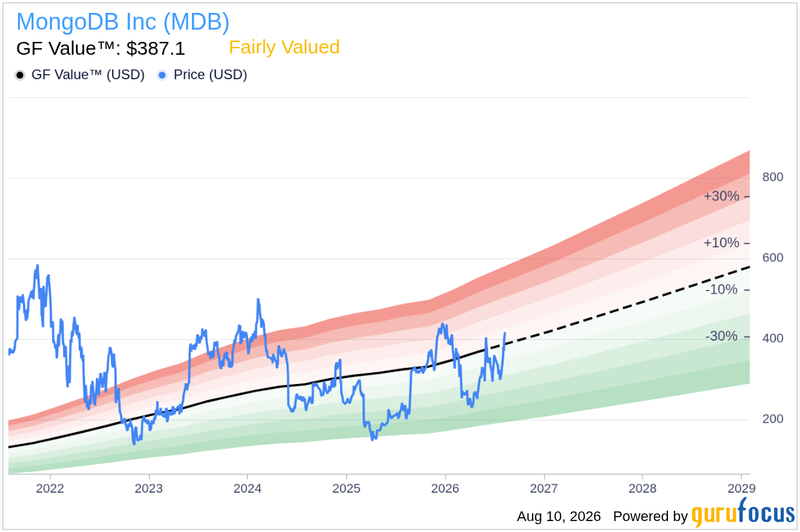
Task: Click the 'Fairly Valued' label
Action: click(x=284, y=48)
